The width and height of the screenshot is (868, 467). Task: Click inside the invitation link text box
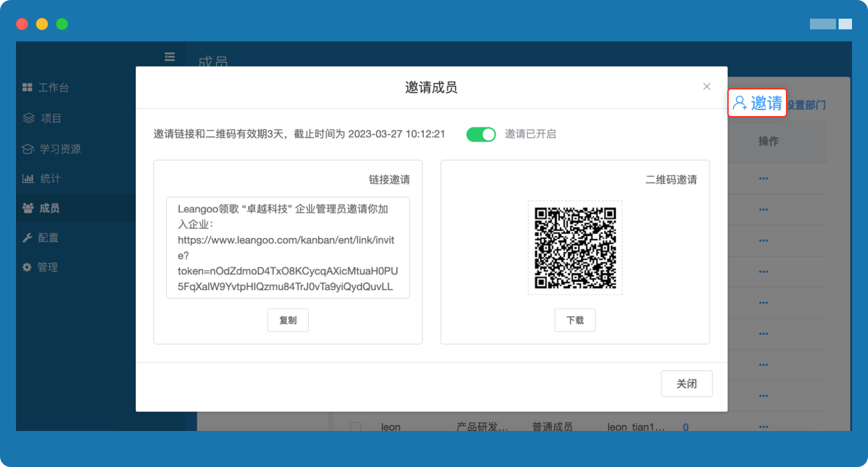(287, 248)
